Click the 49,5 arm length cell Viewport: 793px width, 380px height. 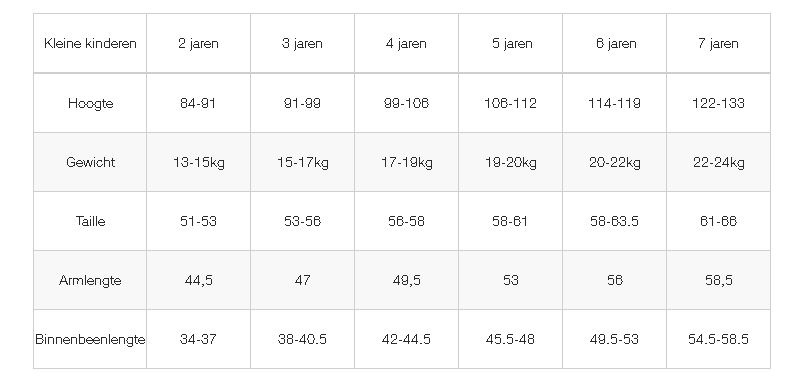click(x=406, y=280)
